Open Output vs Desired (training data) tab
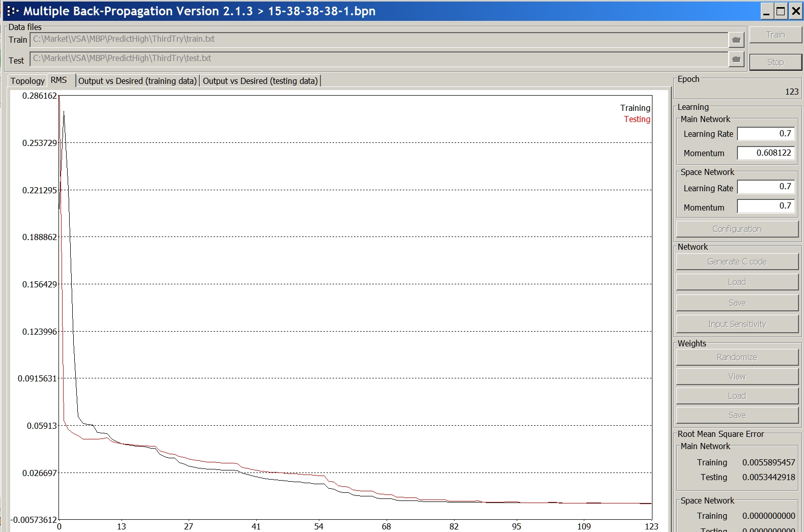The height and width of the screenshot is (532, 804). [x=137, y=81]
